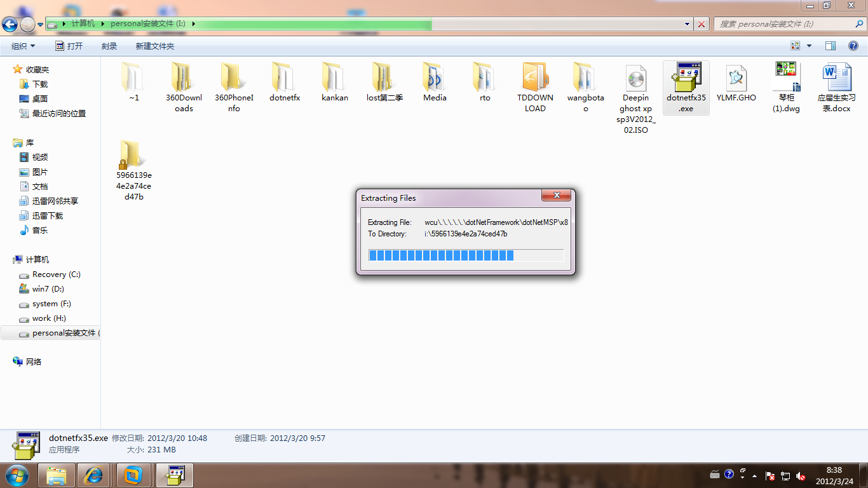868x488 pixels.
Task: Open work (H:) drive in sidebar
Action: point(50,318)
